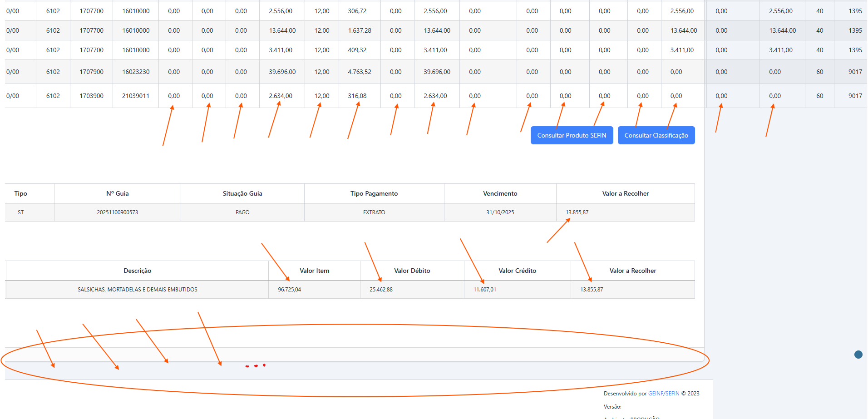Screen dimensions: 868x419
Task: Select the Tipo Pagamento column header
Action: coord(374,193)
